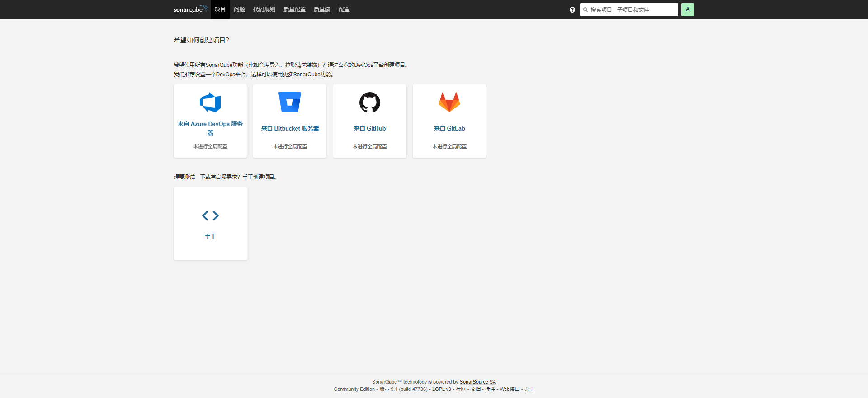Select 来自 GitHub link
Image resolution: width=868 pixels, height=398 pixels.
coord(370,128)
